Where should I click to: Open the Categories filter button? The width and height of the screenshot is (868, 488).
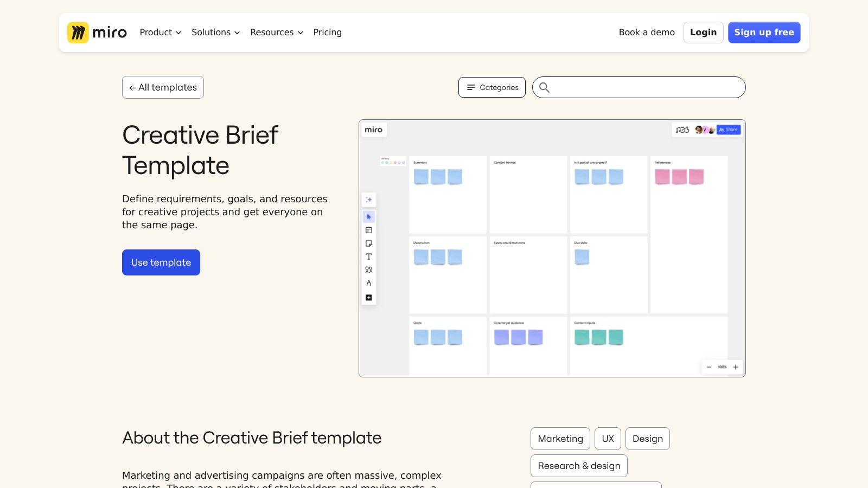pos(492,87)
